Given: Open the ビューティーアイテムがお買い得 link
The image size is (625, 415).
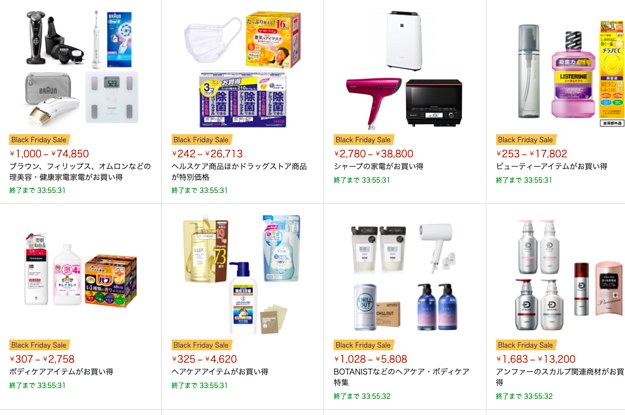Looking at the screenshot, I should point(551,166).
